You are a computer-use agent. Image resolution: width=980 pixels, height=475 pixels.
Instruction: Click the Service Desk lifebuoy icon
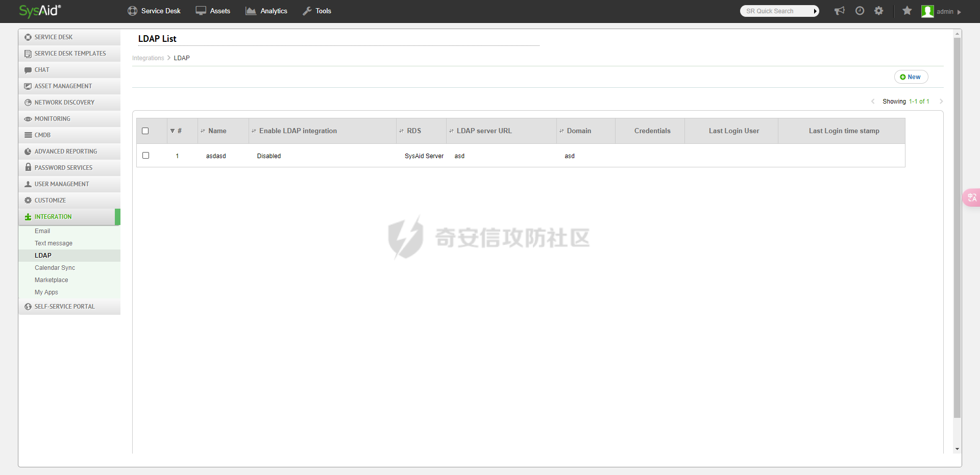click(132, 11)
